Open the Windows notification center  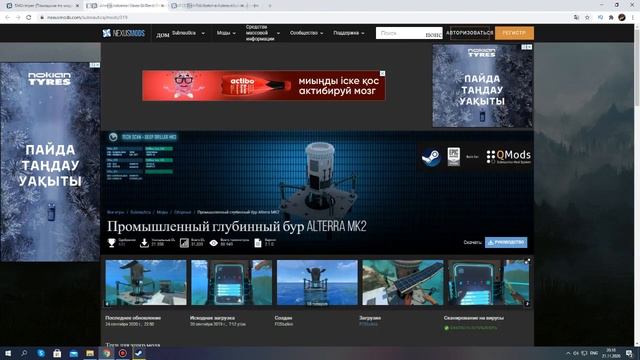[630, 353]
